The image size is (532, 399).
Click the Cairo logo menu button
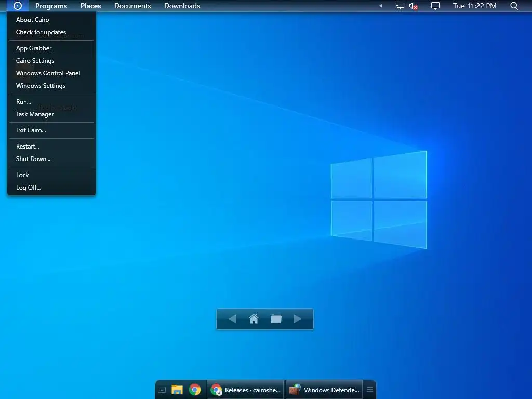[17, 6]
